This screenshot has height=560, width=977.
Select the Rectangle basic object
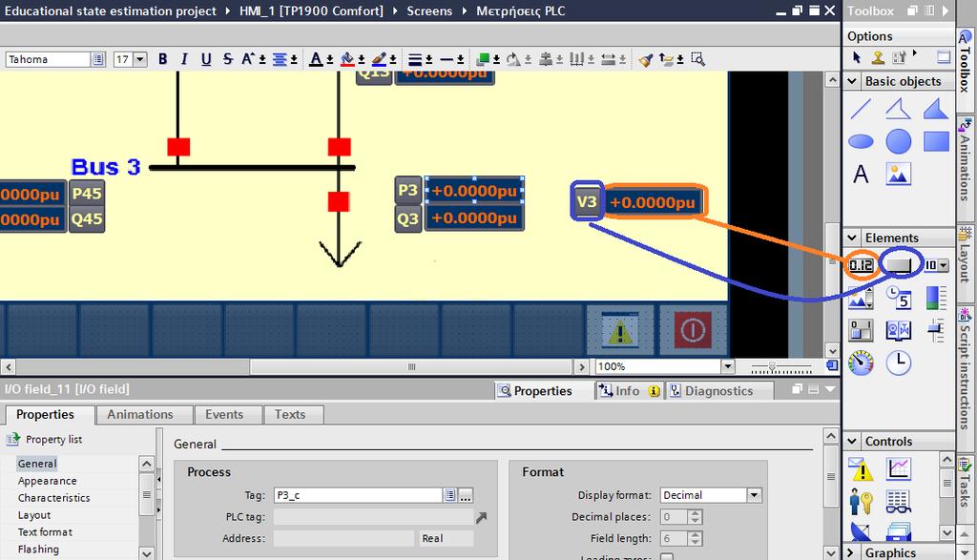[936, 141]
